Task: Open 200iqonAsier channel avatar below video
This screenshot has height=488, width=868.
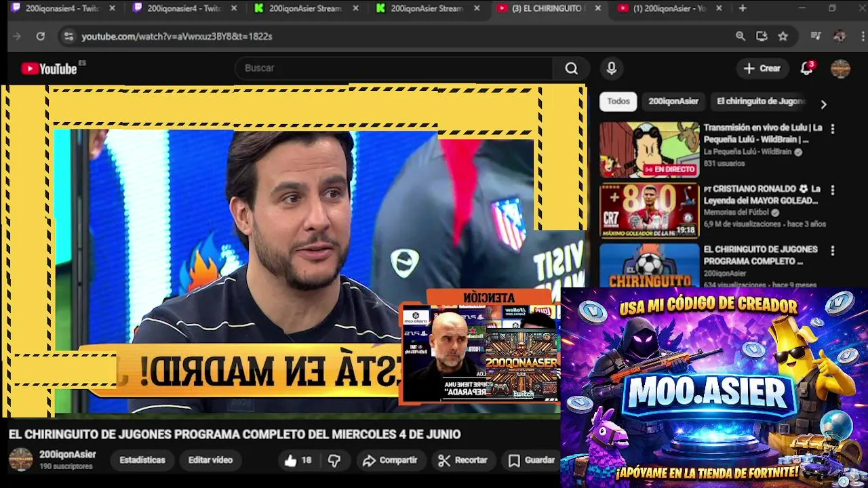Action: pos(20,460)
